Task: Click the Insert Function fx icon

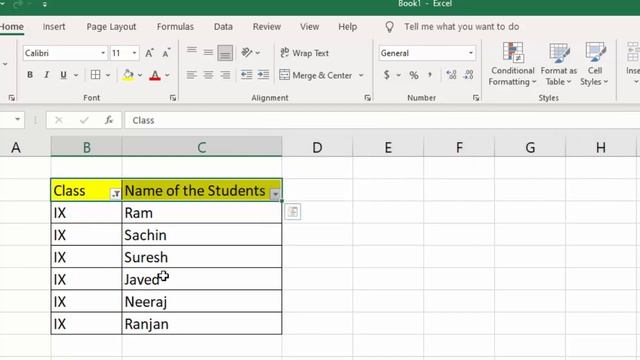Action: (x=109, y=120)
